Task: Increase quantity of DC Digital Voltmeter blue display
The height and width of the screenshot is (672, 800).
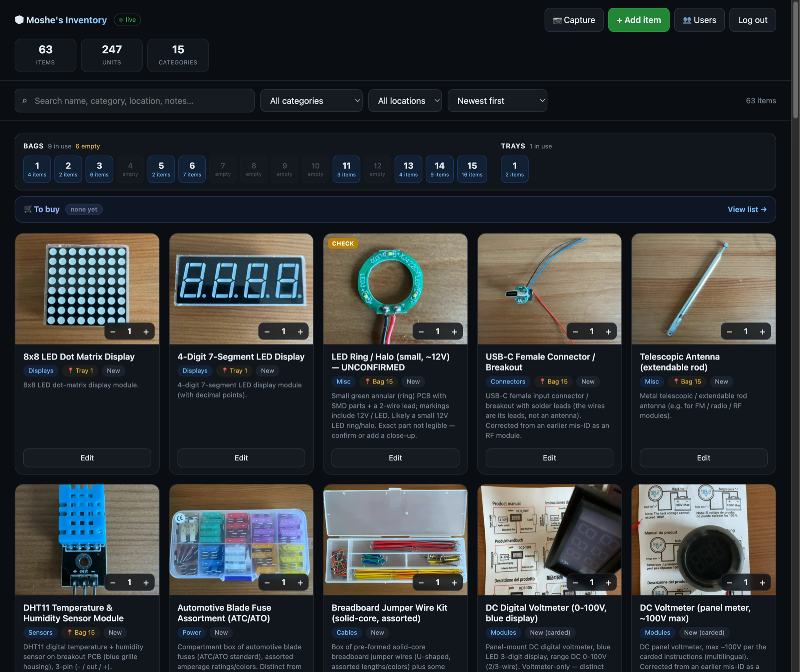Action: pyautogui.click(x=608, y=583)
